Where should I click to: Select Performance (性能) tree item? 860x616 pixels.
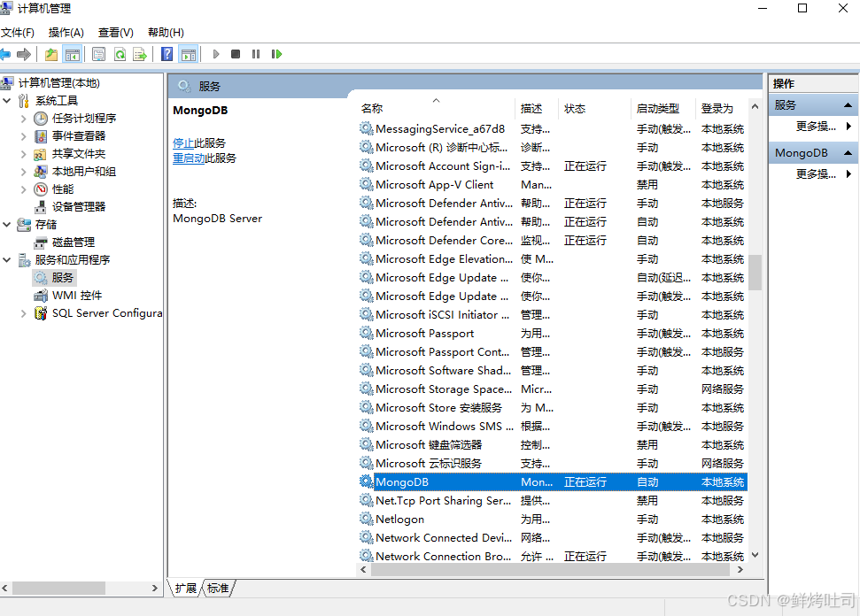[x=63, y=189]
